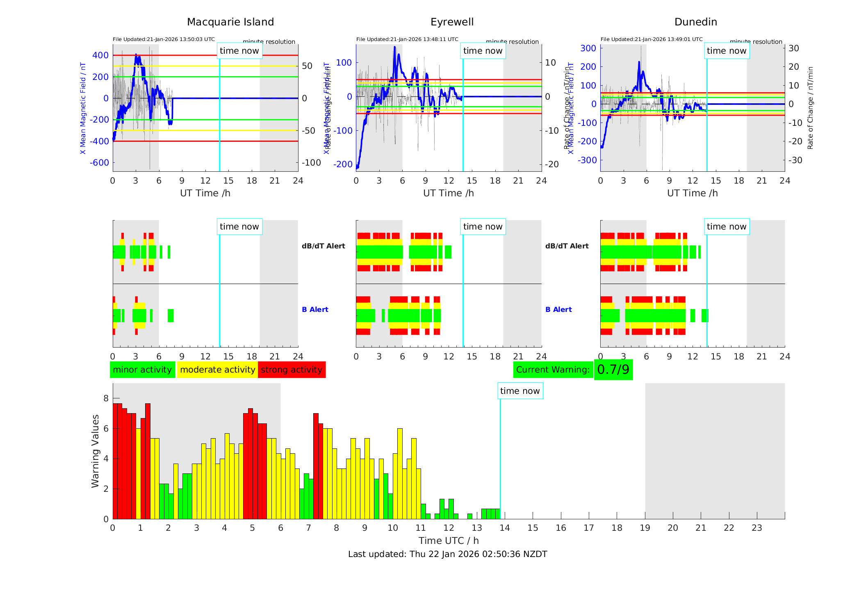This screenshot has height=589, width=868.
Task: Click the Dunedin Rate of Change axis label
Action: click(x=810, y=108)
